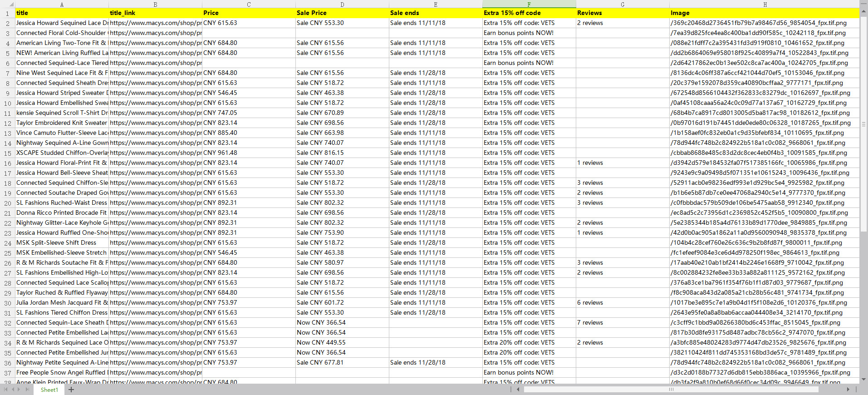Select title 'XSCAPE Studded Chiffon-Overlay' cell
Image resolution: width=868 pixels, height=395 pixels.
(x=62, y=153)
